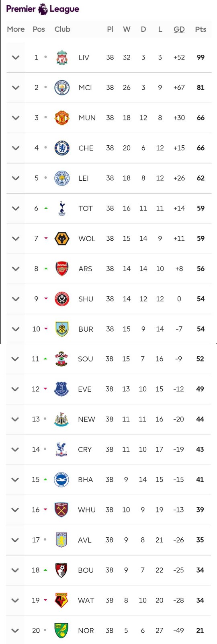Click the Club column header
Screen dimensions: 217x644
click(62, 29)
